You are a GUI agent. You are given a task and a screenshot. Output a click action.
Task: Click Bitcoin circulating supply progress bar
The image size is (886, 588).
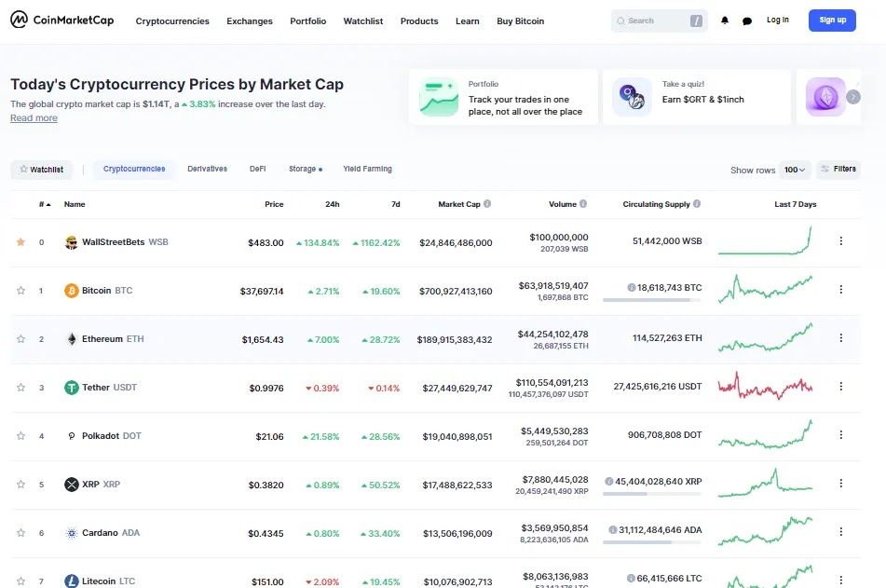pos(652,300)
